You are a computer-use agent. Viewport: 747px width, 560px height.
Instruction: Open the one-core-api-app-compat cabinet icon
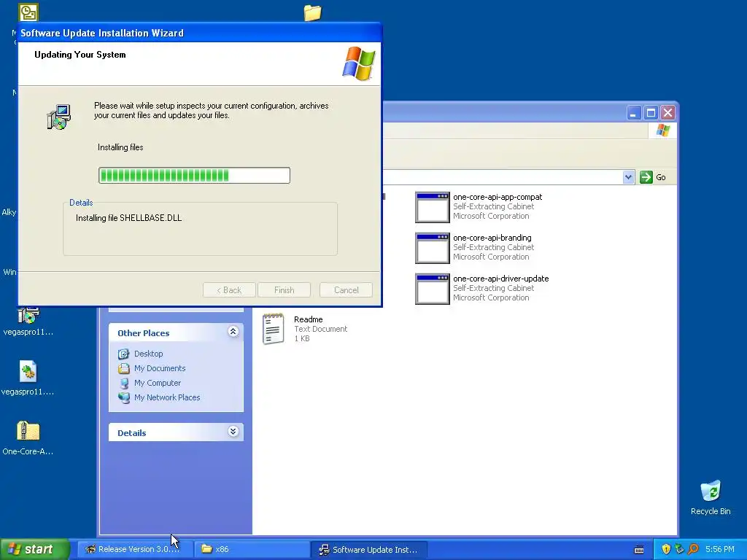coord(432,207)
